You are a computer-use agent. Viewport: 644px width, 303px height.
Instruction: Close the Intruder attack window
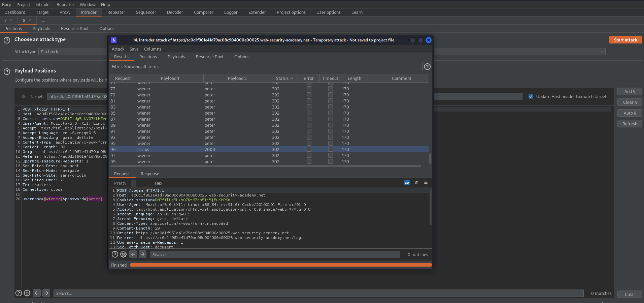[429, 40]
